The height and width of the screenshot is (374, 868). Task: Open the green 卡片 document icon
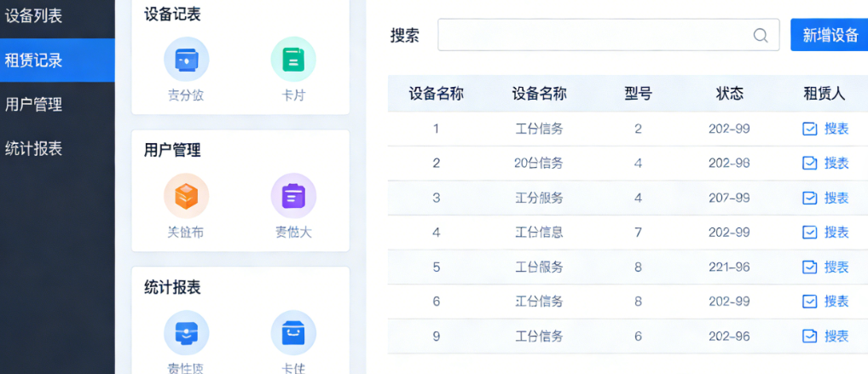pyautogui.click(x=293, y=60)
